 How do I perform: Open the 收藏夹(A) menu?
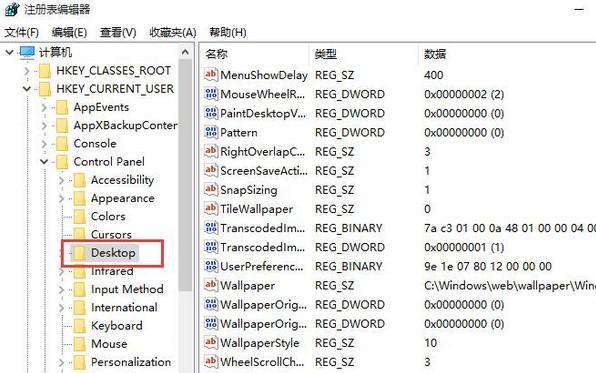pyautogui.click(x=173, y=32)
